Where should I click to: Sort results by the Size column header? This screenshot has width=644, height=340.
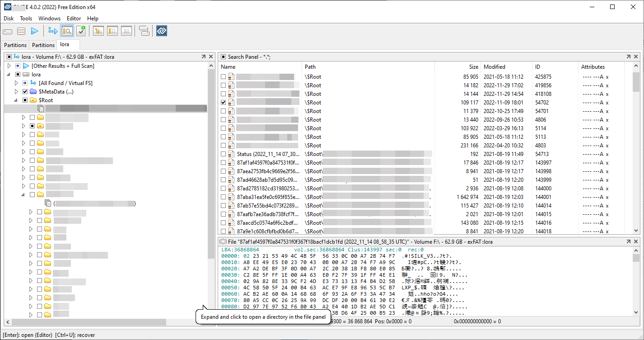[x=473, y=67]
